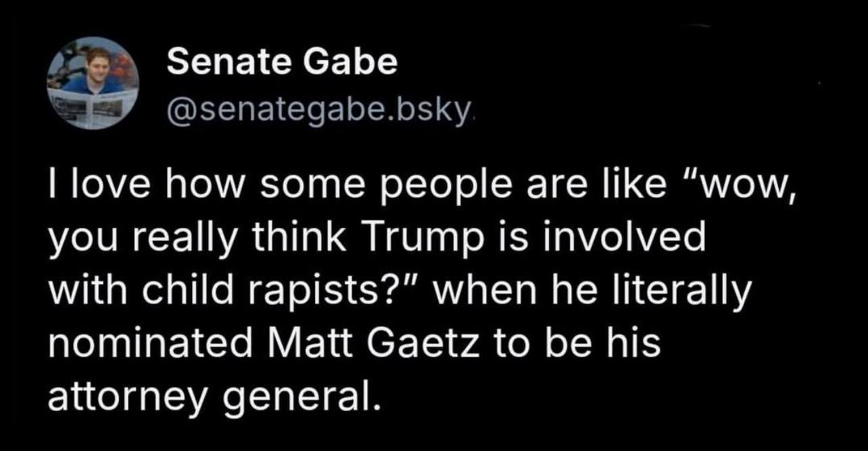Open the Senate Gabe profile avatar
The width and height of the screenshot is (868, 451).
coord(93,83)
